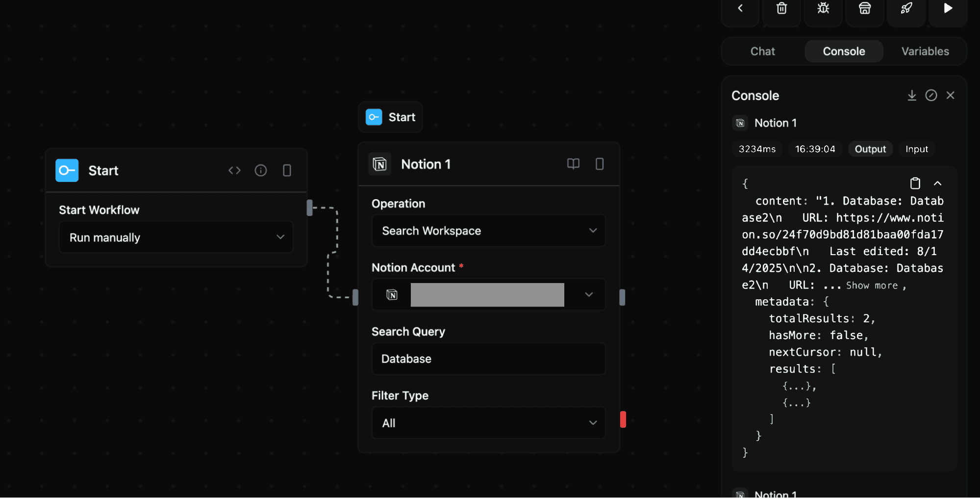Copy the console output with the clipboard icon
980x498 pixels.
(915, 183)
